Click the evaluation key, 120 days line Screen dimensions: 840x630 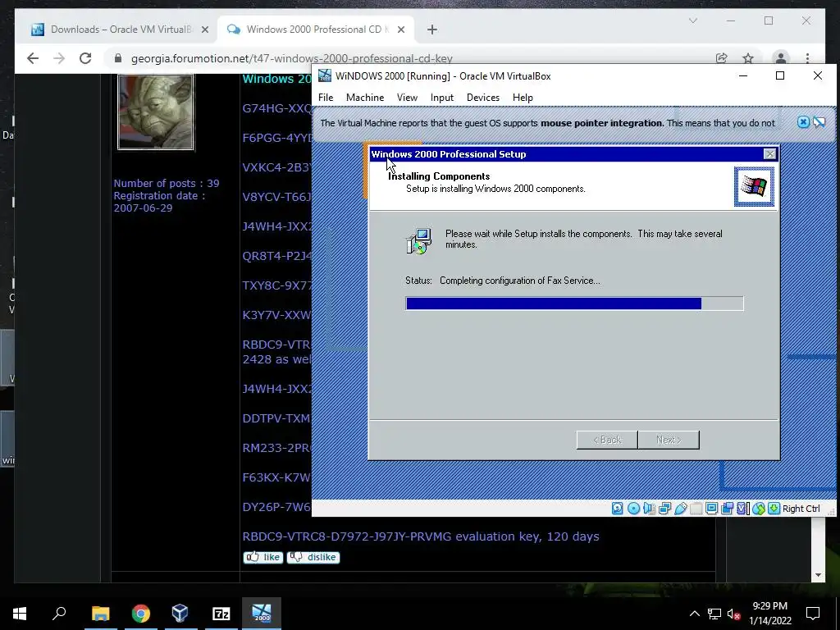point(421,536)
